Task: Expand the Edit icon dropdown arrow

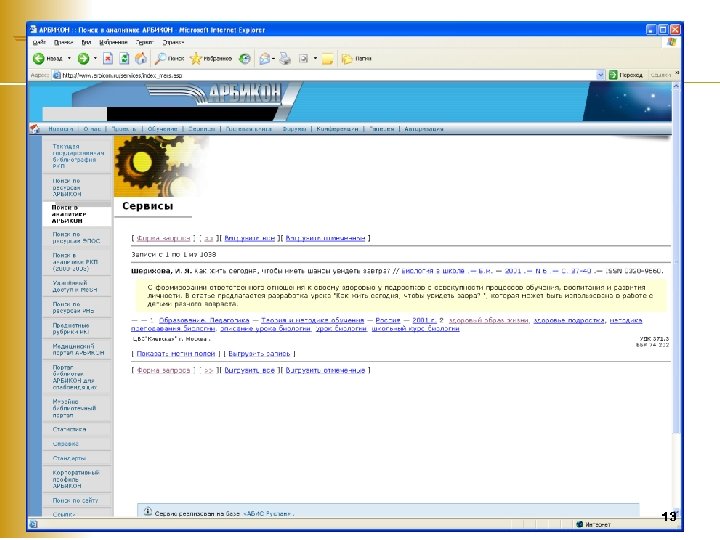Action: (x=315, y=58)
